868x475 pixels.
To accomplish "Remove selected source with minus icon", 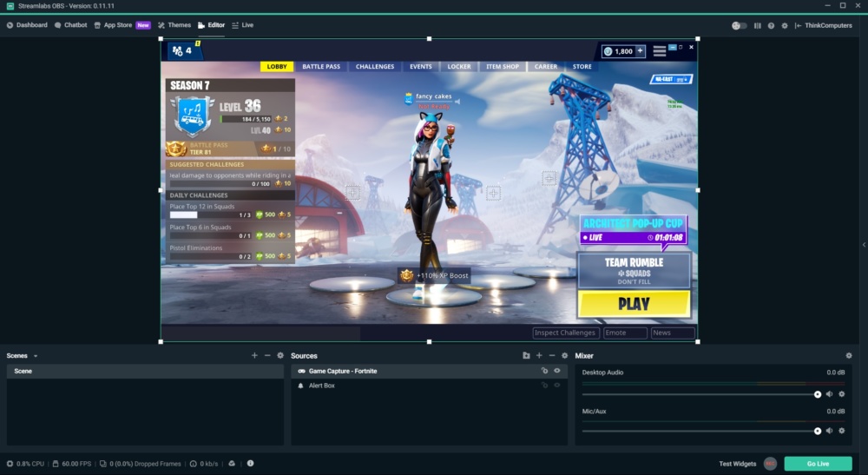I will click(552, 355).
